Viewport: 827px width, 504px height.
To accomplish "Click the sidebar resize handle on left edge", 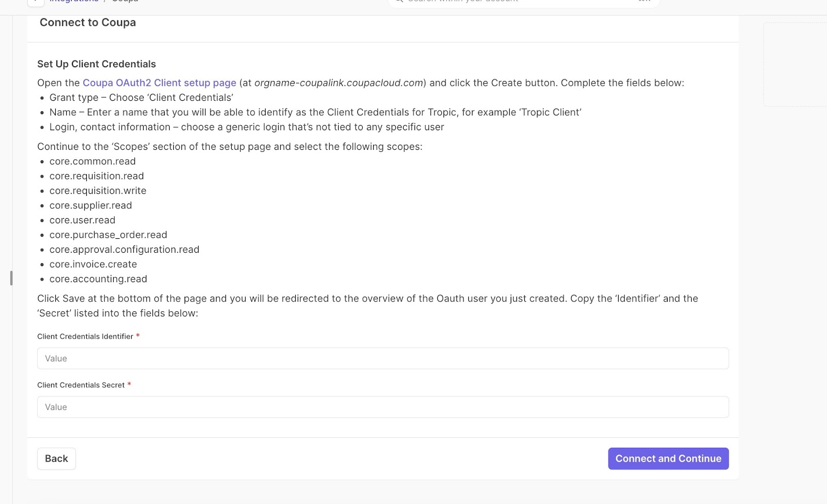I will [11, 278].
